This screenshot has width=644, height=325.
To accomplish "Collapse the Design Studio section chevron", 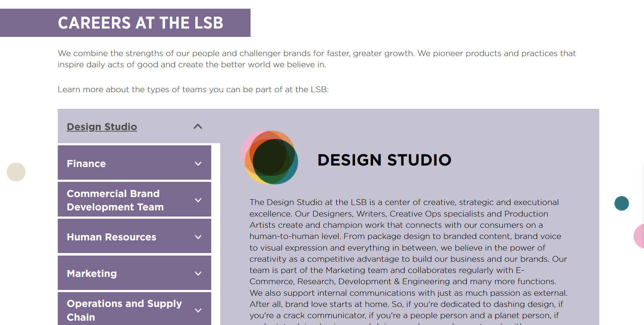I will [x=198, y=127].
